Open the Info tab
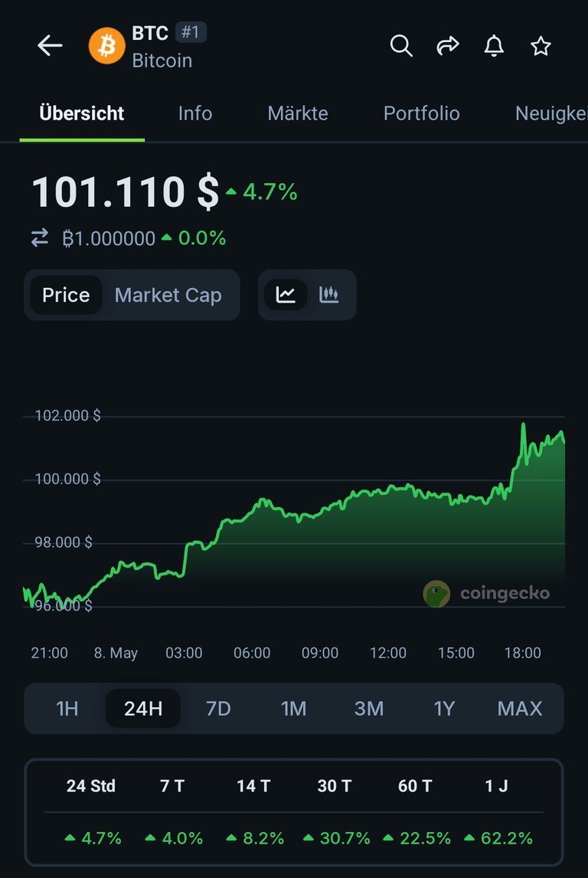 click(x=195, y=113)
